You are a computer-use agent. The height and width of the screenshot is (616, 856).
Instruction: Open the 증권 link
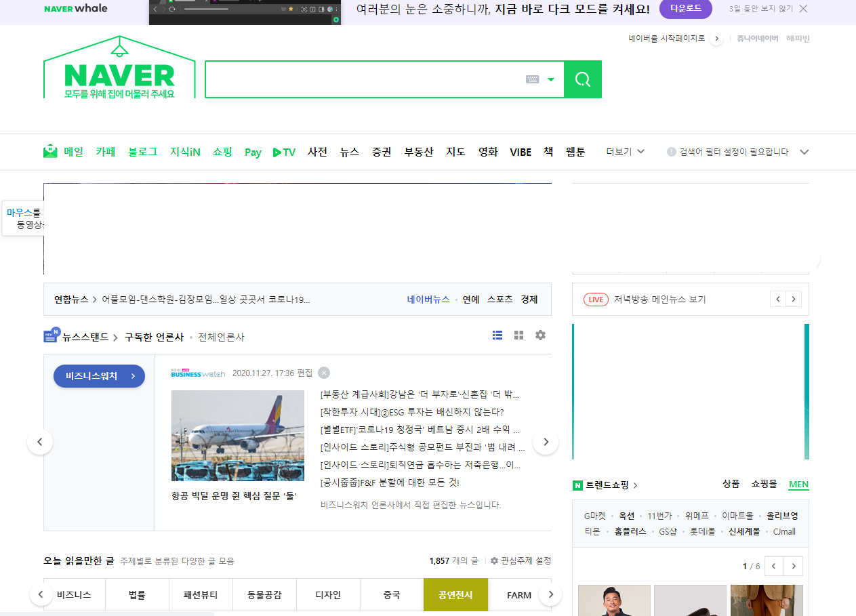pyautogui.click(x=382, y=152)
